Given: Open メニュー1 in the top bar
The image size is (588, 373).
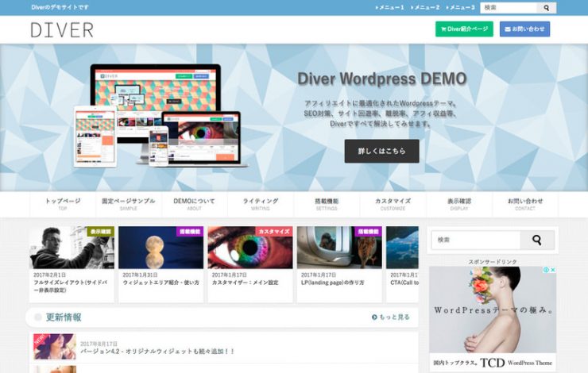Looking at the screenshot, I should click(x=390, y=8).
